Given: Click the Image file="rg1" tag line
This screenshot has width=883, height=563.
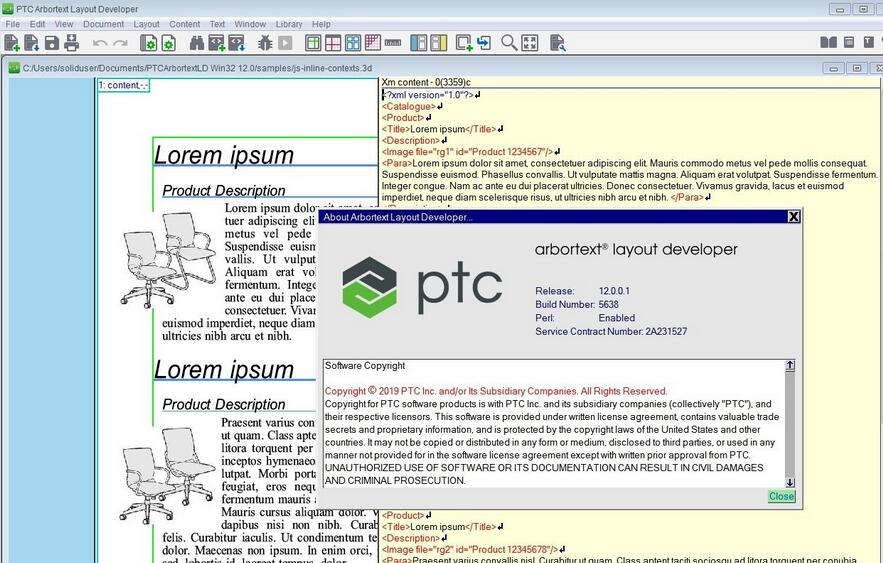Looking at the screenshot, I should click(x=467, y=151).
